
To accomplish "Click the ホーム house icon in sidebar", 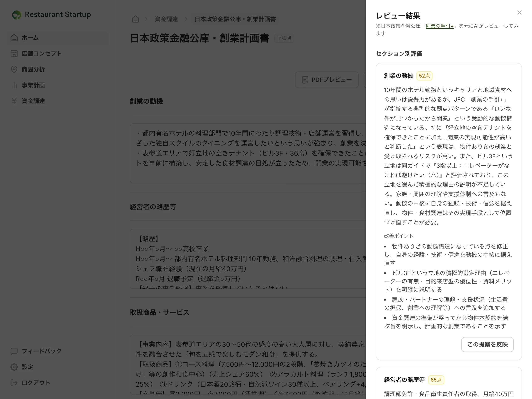I will click(x=14, y=38).
